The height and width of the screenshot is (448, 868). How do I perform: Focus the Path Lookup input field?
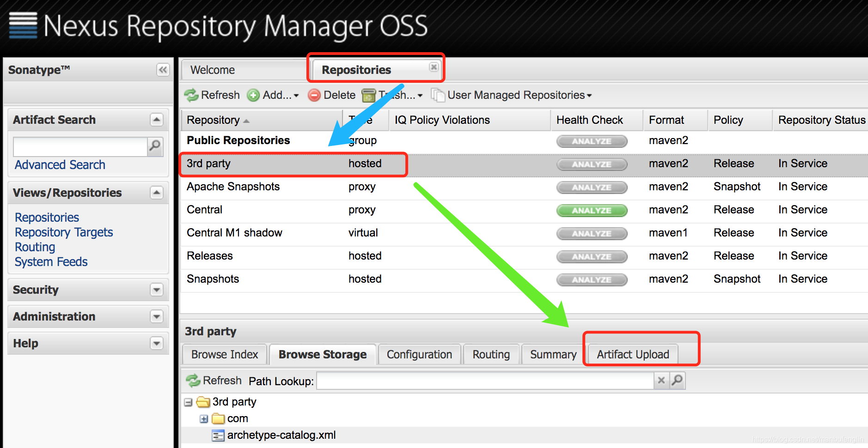(x=485, y=381)
